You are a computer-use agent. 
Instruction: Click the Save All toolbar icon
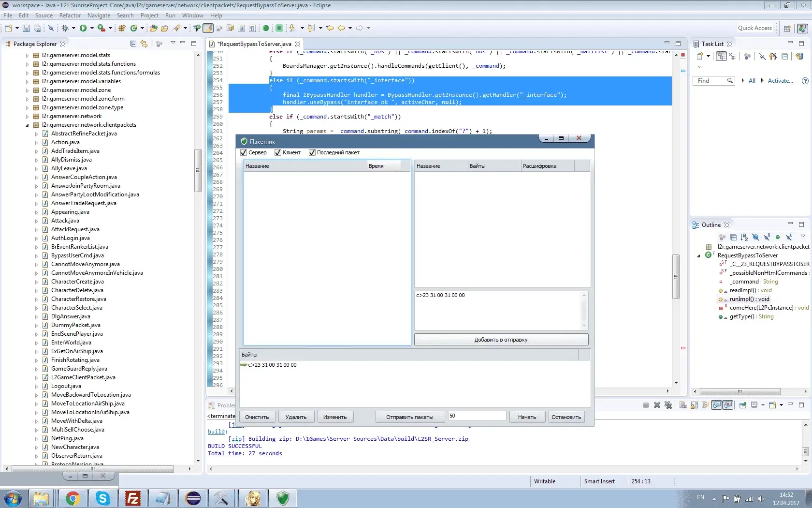tap(37, 28)
